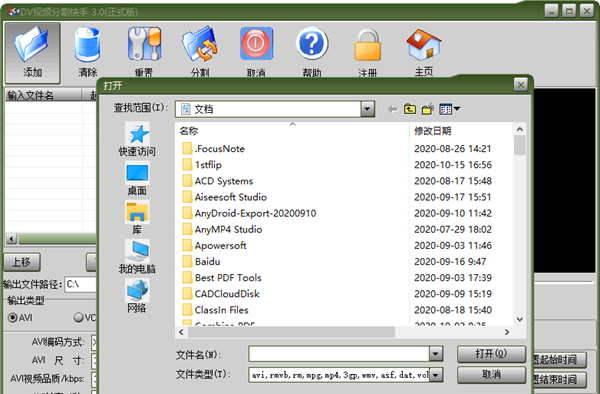The image size is (600, 394).
Task: Click the 取消 button in Open dialog
Action: tap(491, 374)
